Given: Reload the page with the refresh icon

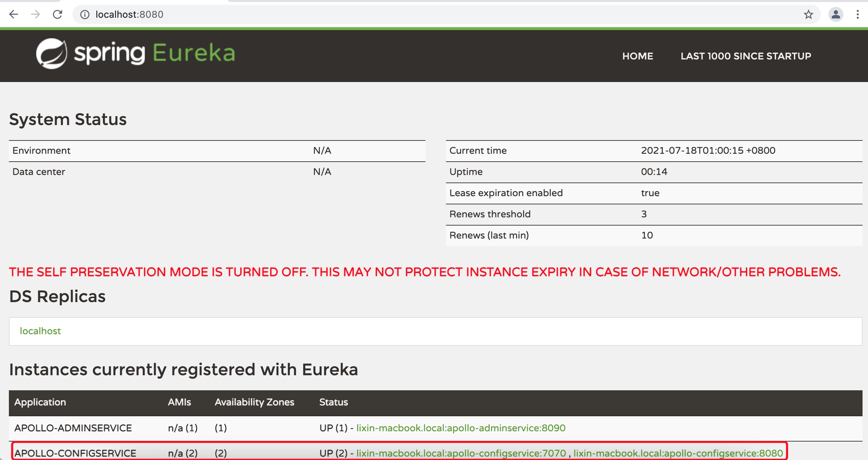Looking at the screenshot, I should pyautogui.click(x=57, y=14).
